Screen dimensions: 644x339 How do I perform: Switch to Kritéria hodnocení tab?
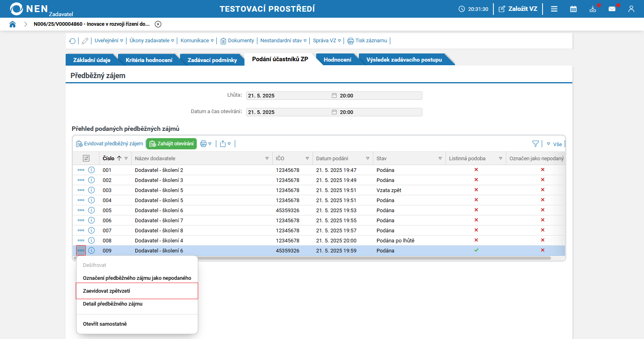point(149,60)
